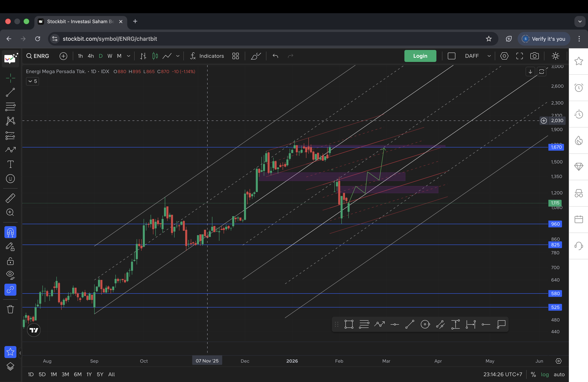The width and height of the screenshot is (588, 382).
Task: Expand the timeframe interval dropdown arrow
Action: (128, 56)
